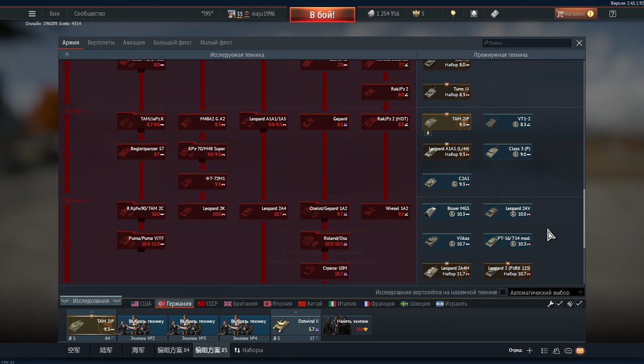Close the research tree window

point(579,43)
